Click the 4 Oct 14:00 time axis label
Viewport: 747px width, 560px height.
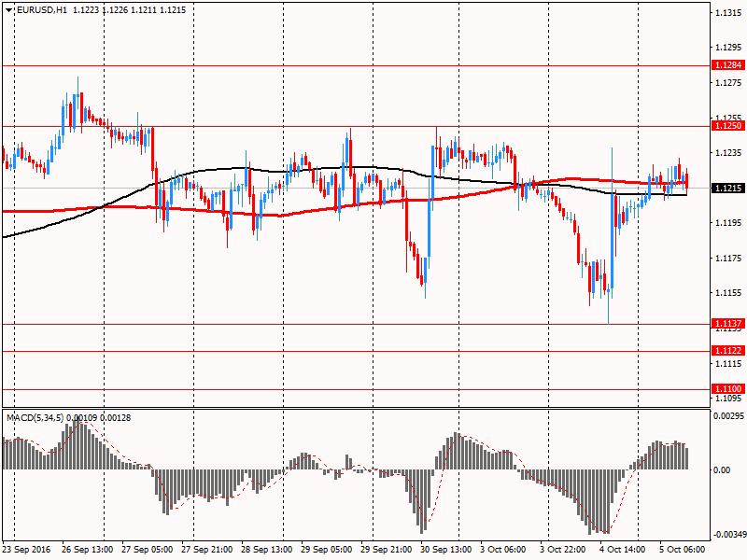[623, 550]
